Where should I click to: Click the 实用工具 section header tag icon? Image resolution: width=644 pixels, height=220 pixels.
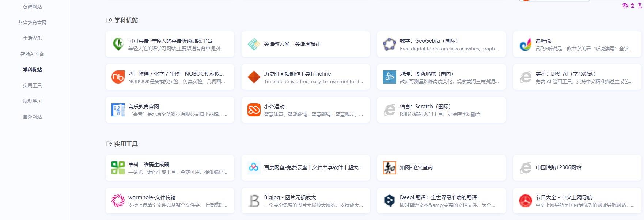click(x=109, y=144)
